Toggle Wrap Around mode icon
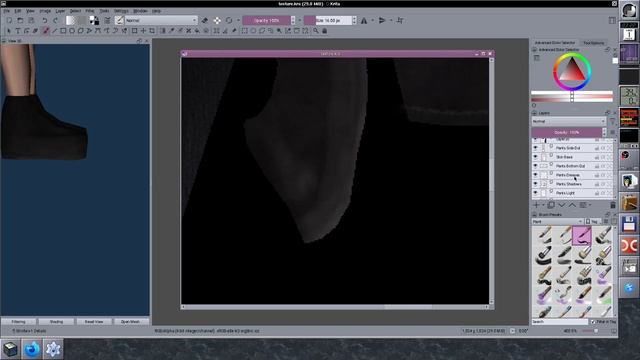Screen dimensions: 640x360 [x=400, y=20]
